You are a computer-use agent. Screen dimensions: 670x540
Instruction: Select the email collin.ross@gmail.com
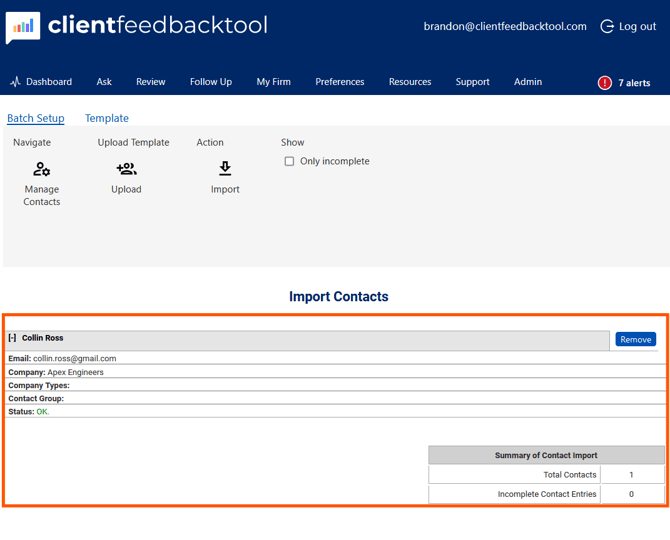click(75, 358)
